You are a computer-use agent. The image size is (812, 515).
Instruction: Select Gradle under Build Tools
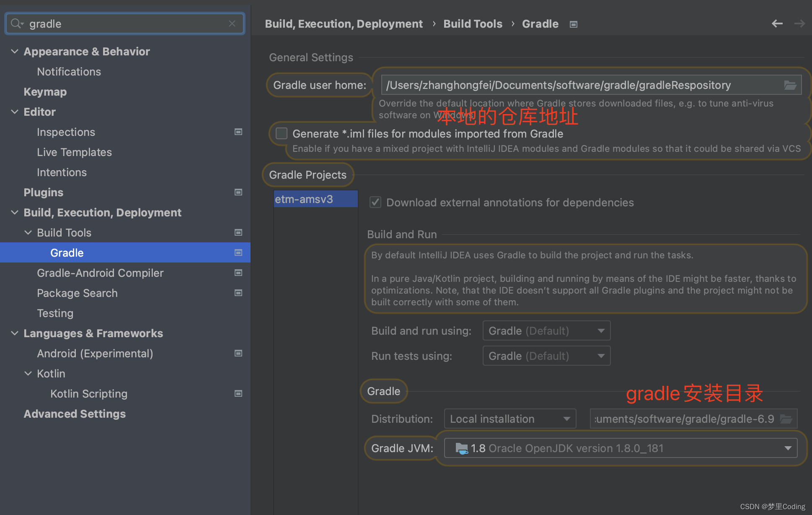(x=67, y=252)
